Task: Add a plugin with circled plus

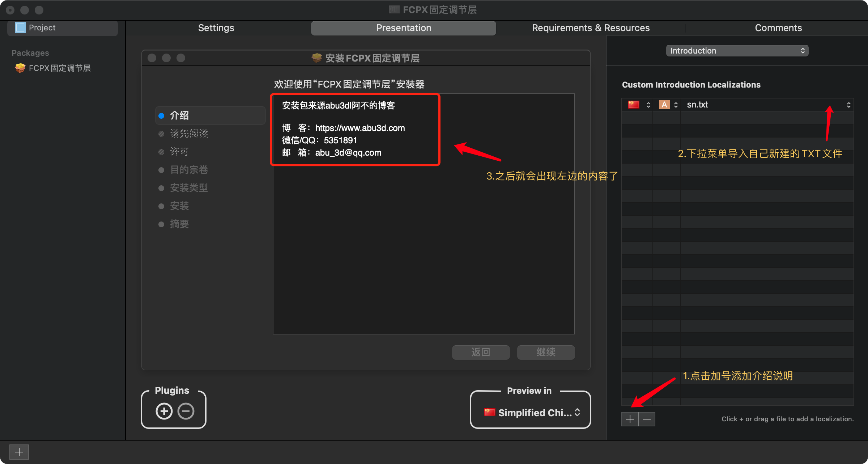Action: [x=164, y=411]
